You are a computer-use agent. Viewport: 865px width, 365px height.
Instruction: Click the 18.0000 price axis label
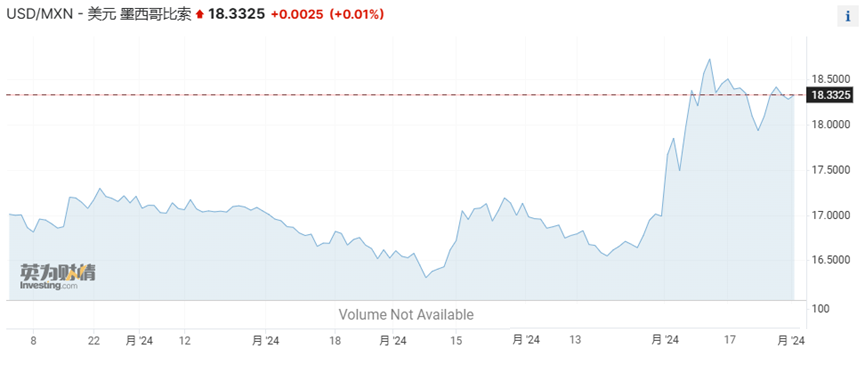(x=831, y=125)
